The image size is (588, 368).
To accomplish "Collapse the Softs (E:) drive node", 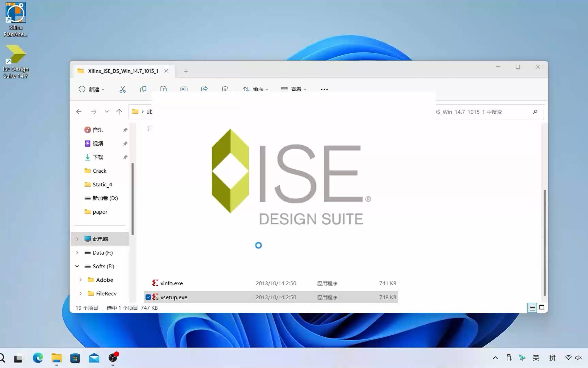I will (x=77, y=266).
